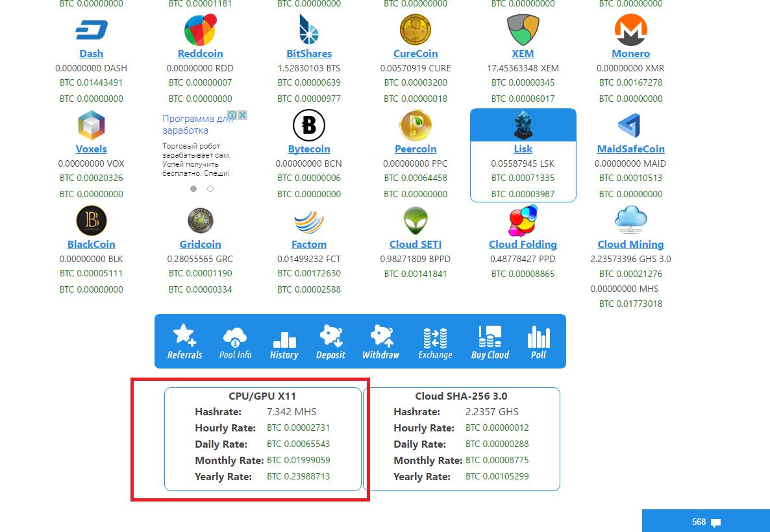
Task: Click the Lisk crystal icon
Action: tap(523, 125)
